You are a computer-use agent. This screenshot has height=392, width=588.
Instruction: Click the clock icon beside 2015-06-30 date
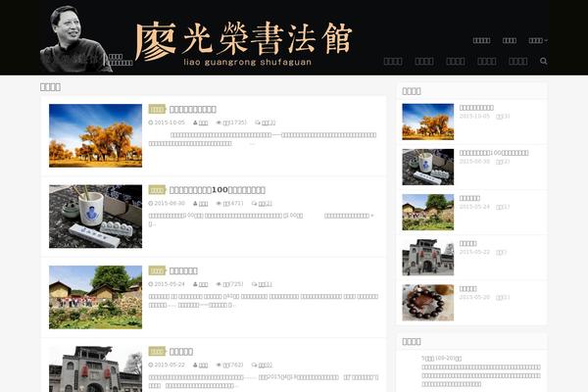[x=151, y=203]
